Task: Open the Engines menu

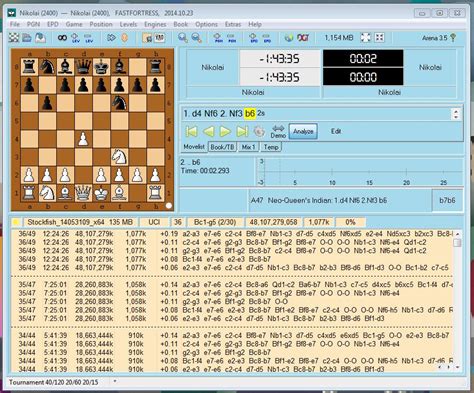Action: coord(155,24)
